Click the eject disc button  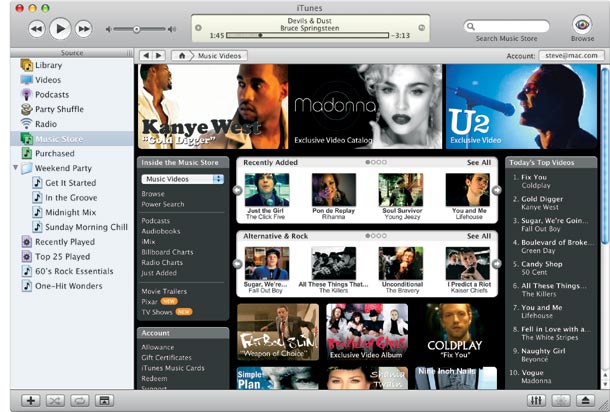point(585,400)
